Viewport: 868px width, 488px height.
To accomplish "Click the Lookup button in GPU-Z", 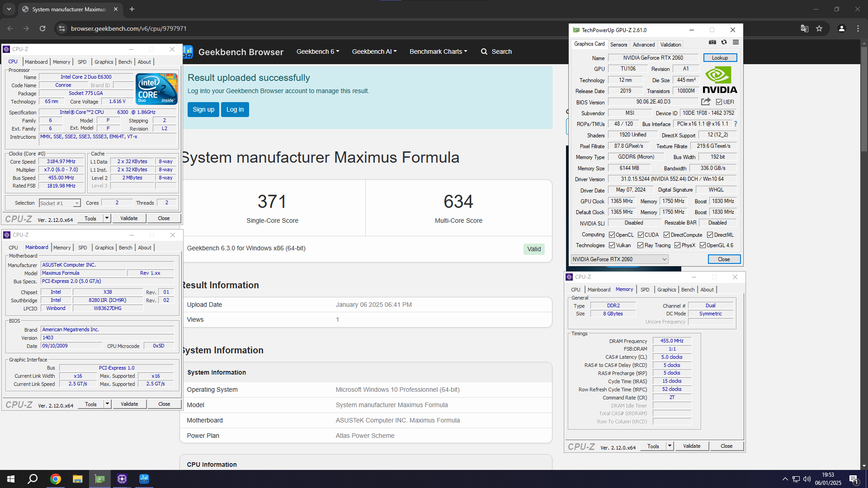I will 720,58.
